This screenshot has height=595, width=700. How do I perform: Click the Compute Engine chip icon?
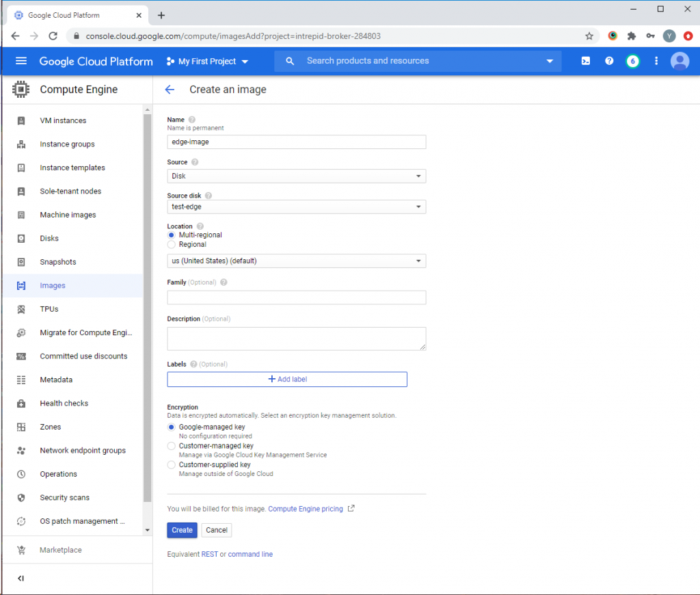(21, 90)
